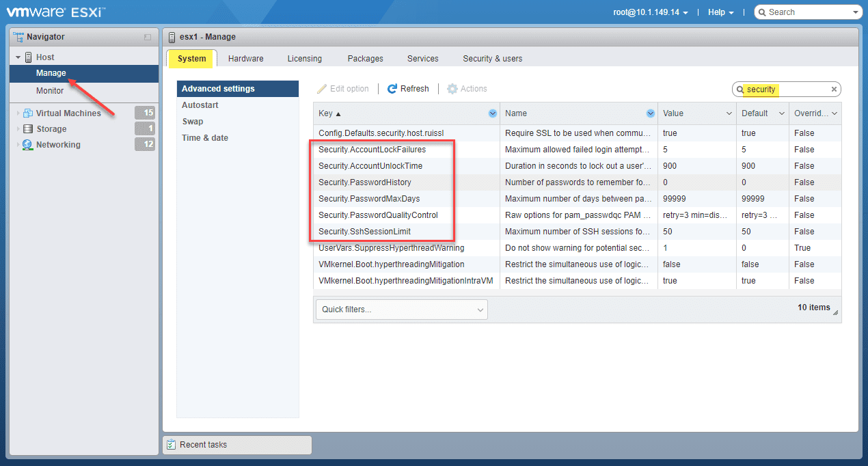The image size is (868, 466).
Task: Switch to the Services tab
Action: (x=423, y=59)
